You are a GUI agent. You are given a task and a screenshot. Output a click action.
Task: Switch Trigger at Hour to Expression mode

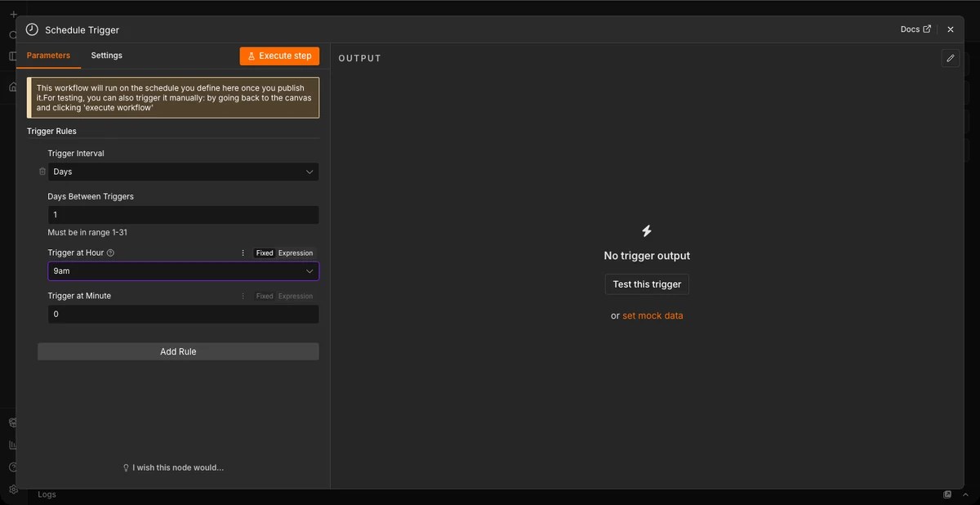tap(296, 253)
